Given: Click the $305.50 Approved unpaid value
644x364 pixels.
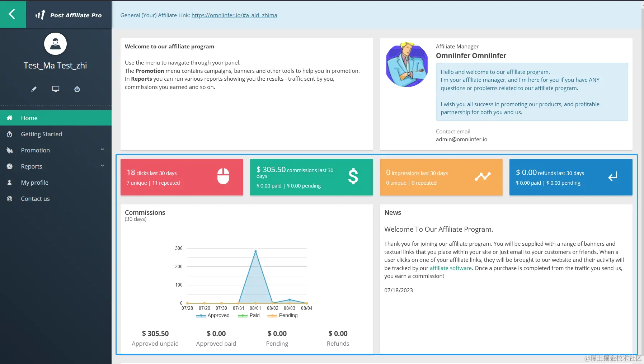Looking at the screenshot, I should (x=155, y=334).
